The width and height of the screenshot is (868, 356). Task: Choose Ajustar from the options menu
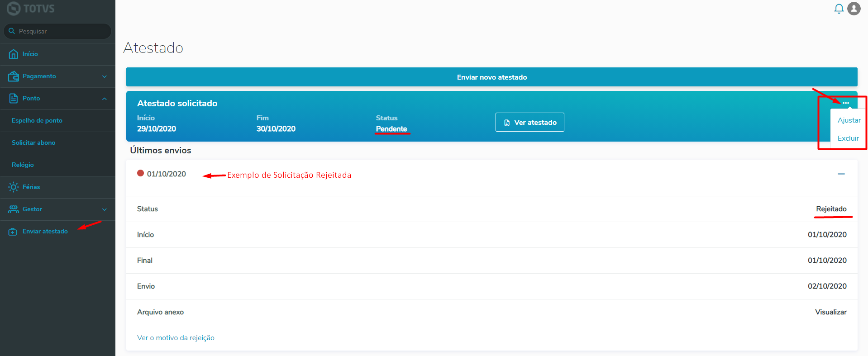tap(849, 120)
